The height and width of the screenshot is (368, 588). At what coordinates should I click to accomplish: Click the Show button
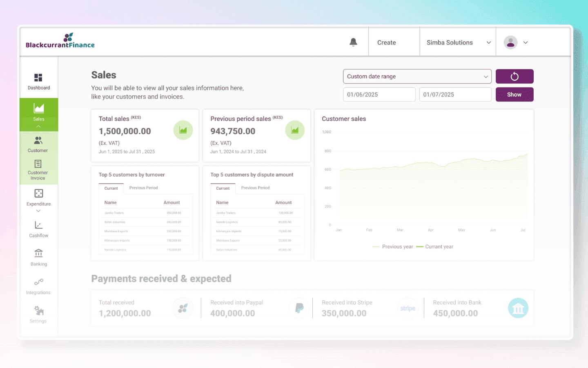[x=514, y=94]
